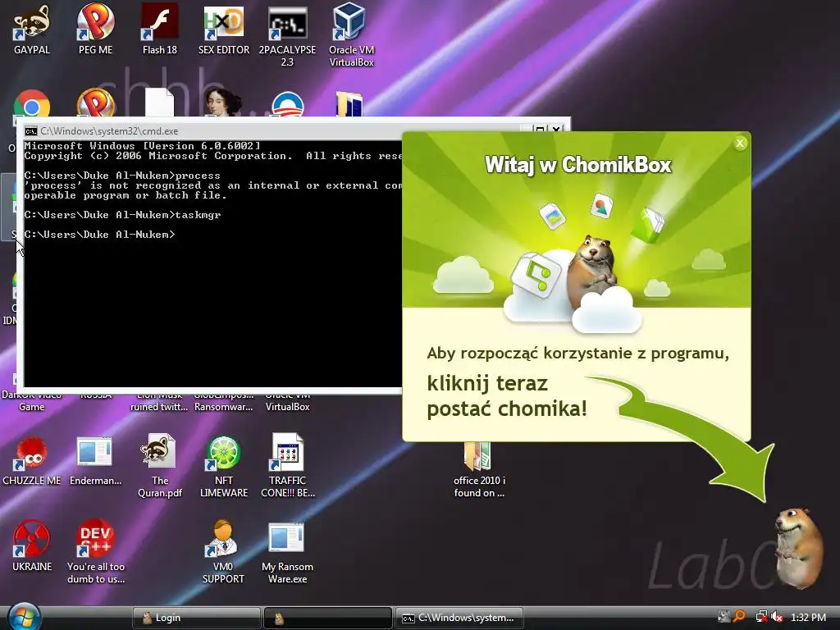Open the PEG ME desktop shortcut
The height and width of the screenshot is (630, 840).
95,30
